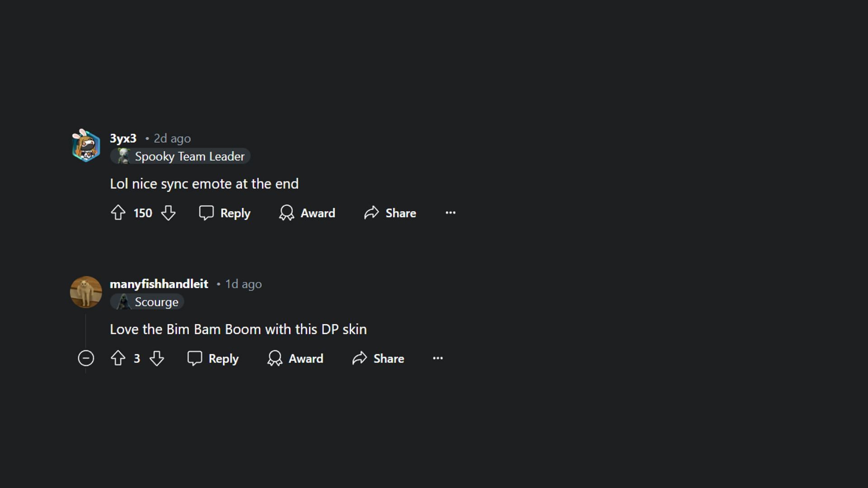Select Award on 3yx3 comment
Screen dimensions: 868x488
pyautogui.click(x=307, y=213)
